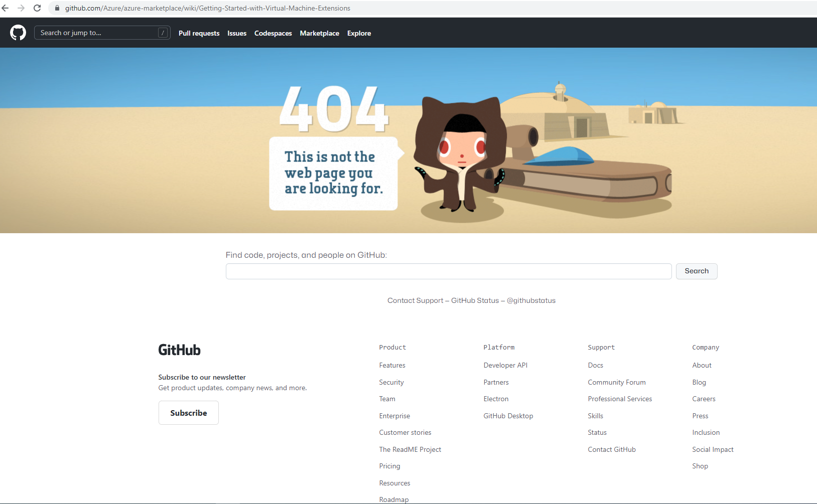Click the Subscribe button
817x504 pixels.
[188, 412]
